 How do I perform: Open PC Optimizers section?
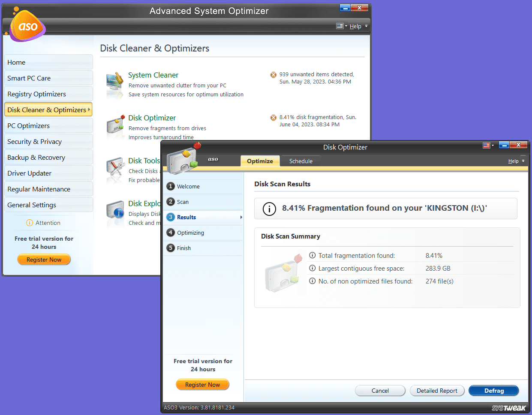[48, 125]
